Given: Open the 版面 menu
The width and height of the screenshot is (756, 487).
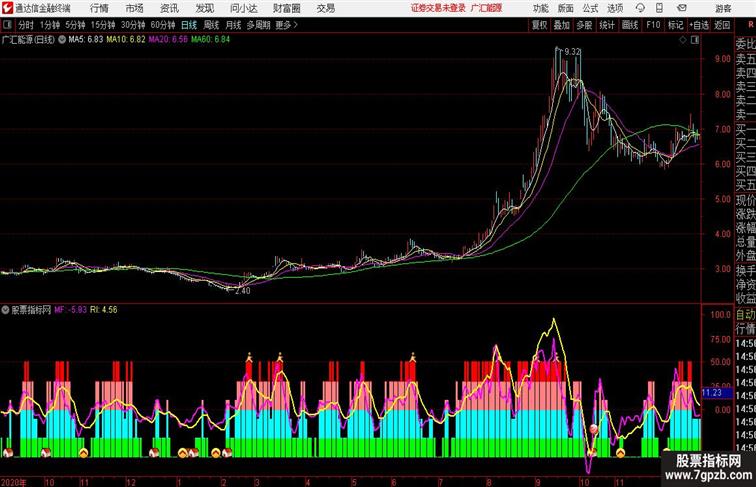Looking at the screenshot, I should 566,8.
